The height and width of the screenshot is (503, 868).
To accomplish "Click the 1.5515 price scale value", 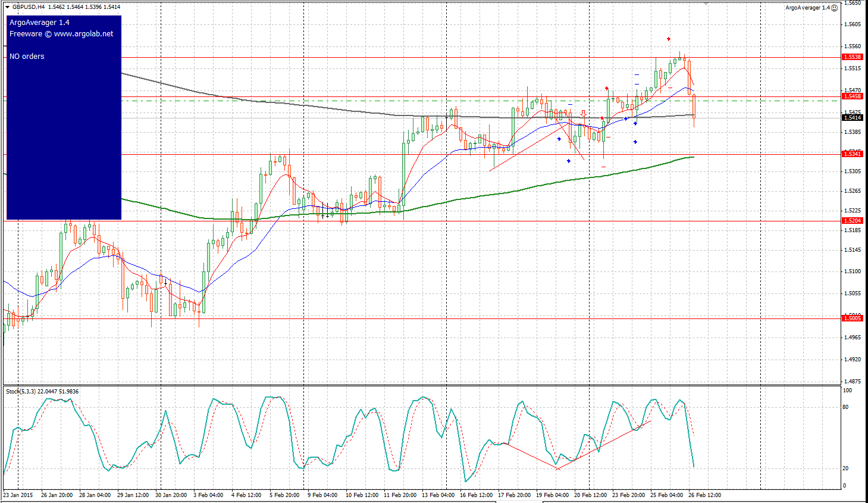I will point(853,69).
